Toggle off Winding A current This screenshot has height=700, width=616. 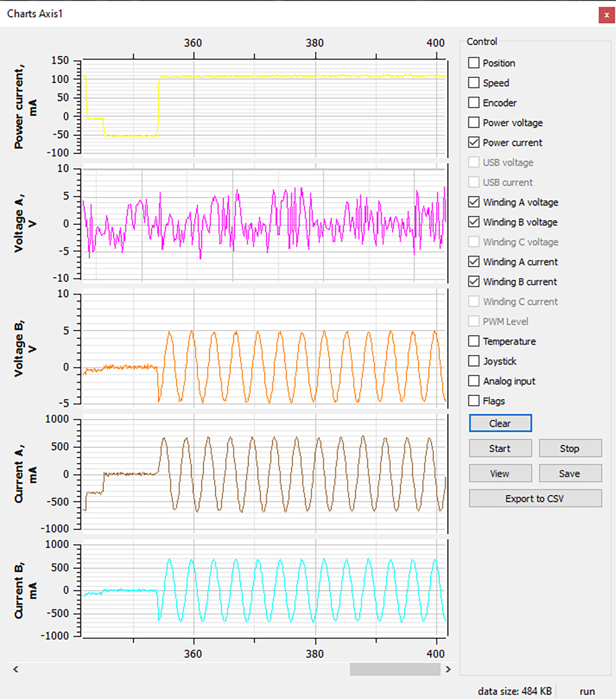pyautogui.click(x=474, y=262)
